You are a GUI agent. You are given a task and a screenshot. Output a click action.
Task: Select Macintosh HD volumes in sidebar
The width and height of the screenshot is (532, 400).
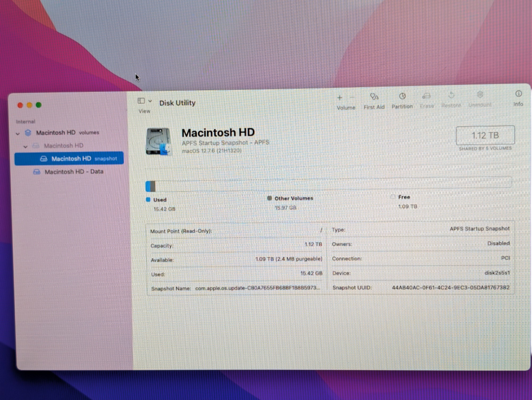(x=67, y=133)
